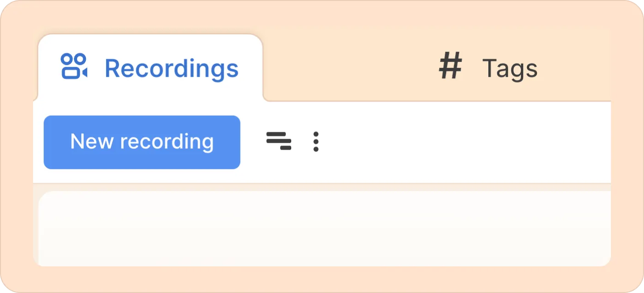Viewport: 644px width, 293px height.
Task: Open the three-dot vertical more options menu
Action: pos(316,141)
